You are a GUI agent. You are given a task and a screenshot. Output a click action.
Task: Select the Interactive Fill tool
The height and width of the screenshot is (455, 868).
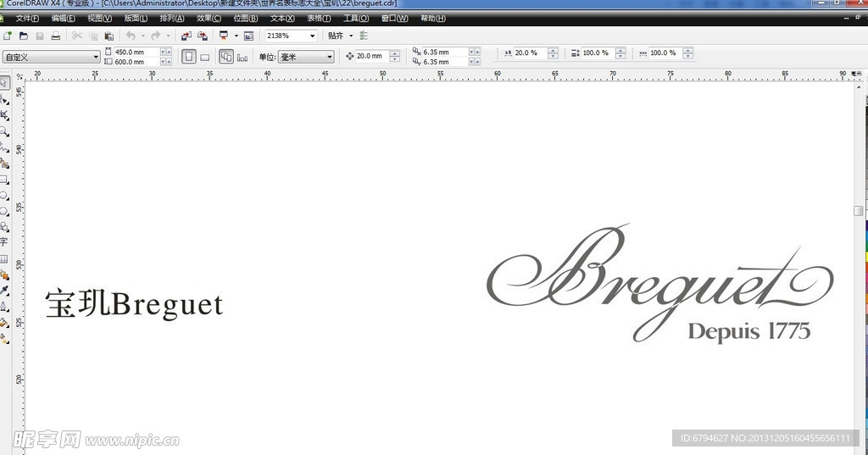(x=4, y=339)
